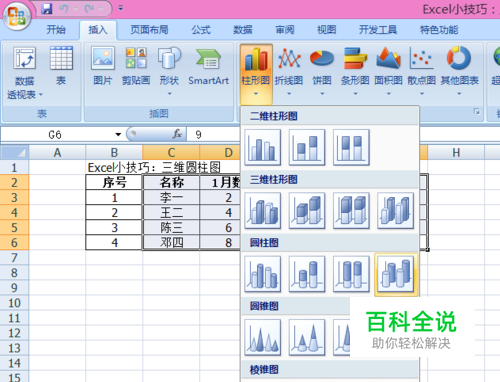The width and height of the screenshot is (500, 382).
Task: Open the 公式 tab
Action: [x=201, y=30]
